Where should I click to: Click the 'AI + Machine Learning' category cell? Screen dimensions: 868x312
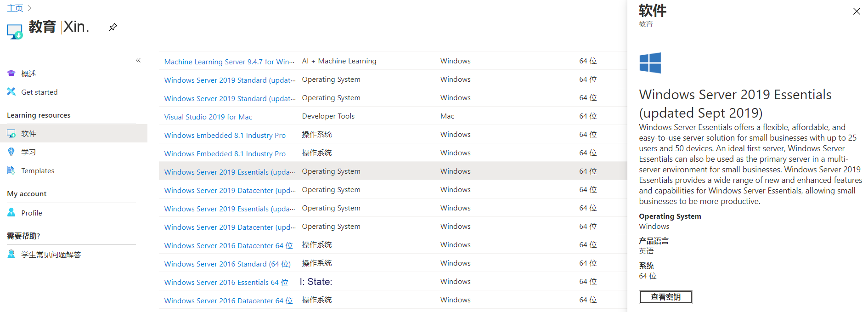[339, 61]
